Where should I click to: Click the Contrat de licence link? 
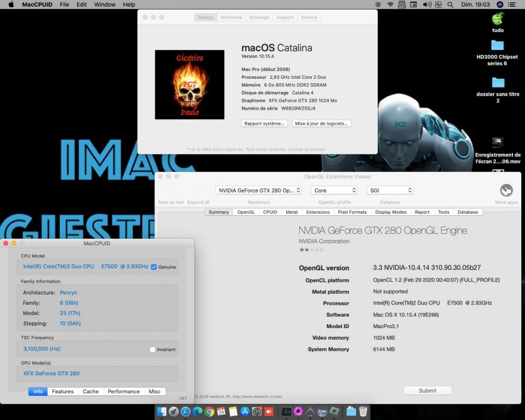click(x=306, y=150)
